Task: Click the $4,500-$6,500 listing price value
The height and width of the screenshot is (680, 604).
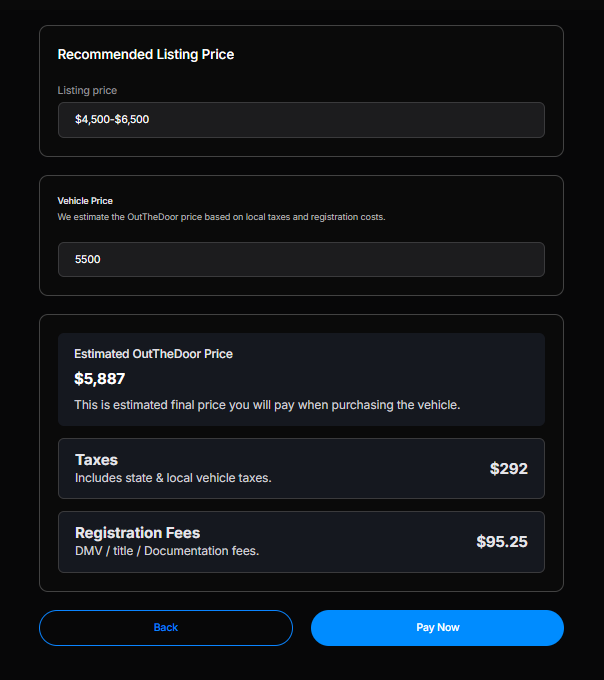Action: 113,120
